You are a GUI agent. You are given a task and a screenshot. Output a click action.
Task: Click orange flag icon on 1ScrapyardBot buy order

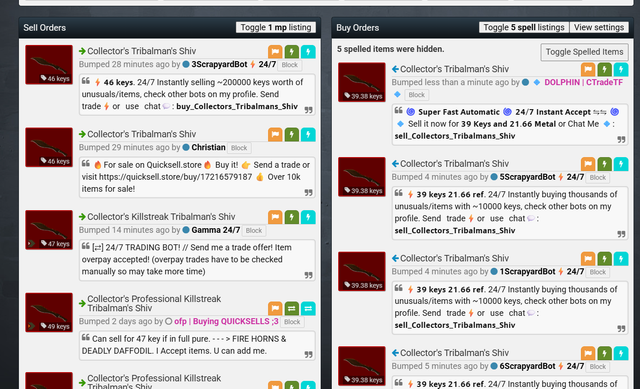point(588,259)
